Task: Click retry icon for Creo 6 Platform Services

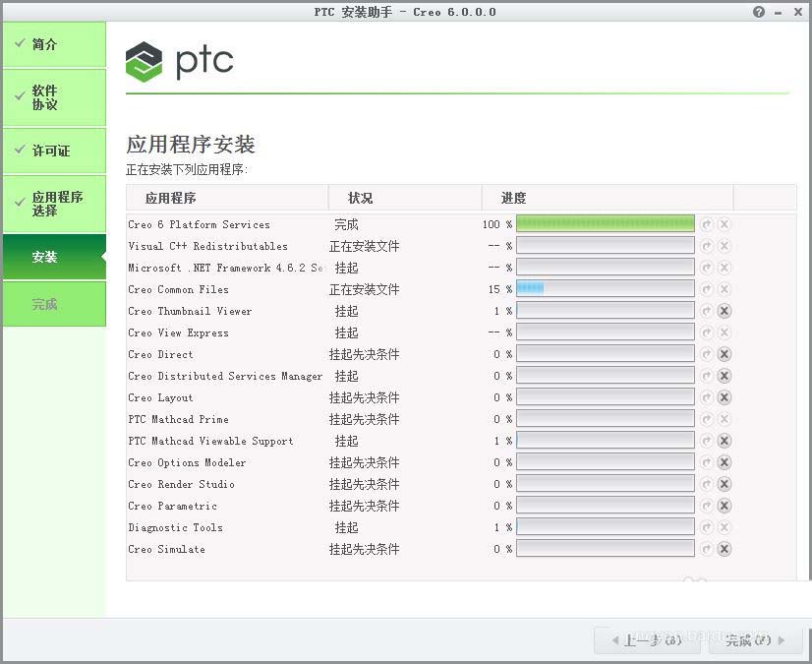Action: [707, 224]
